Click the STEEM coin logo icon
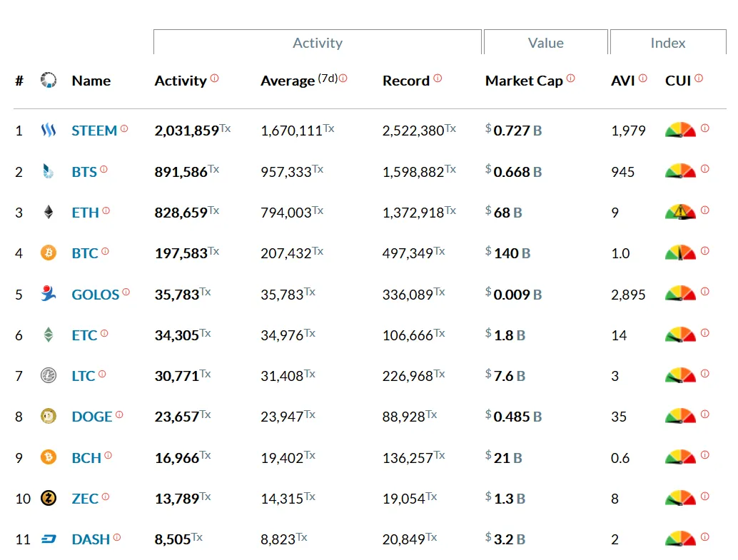738x560 pixels. tap(49, 130)
